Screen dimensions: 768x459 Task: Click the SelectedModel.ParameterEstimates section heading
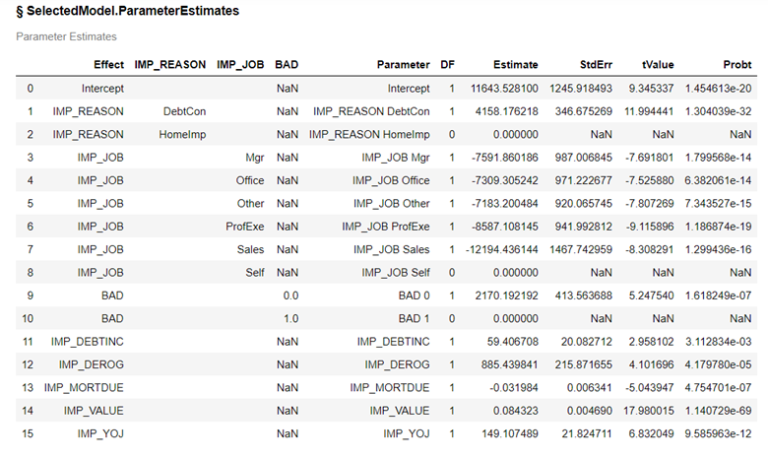pyautogui.click(x=127, y=12)
